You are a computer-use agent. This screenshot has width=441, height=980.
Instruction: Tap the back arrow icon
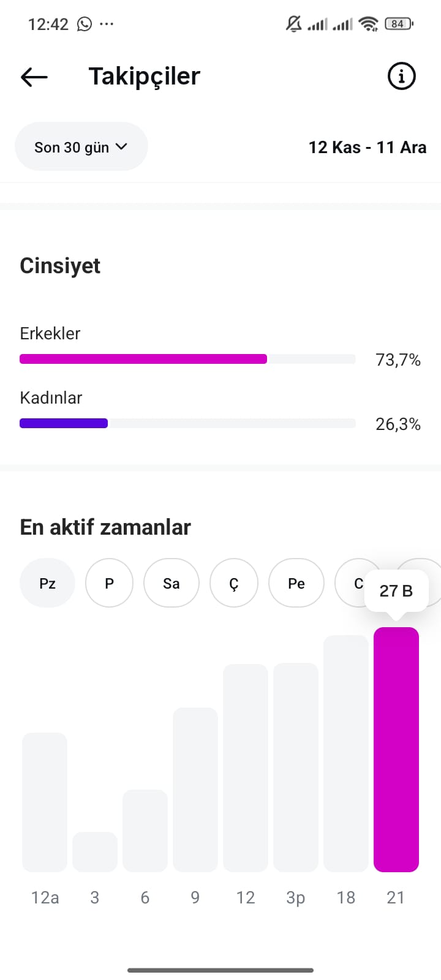[x=34, y=77]
